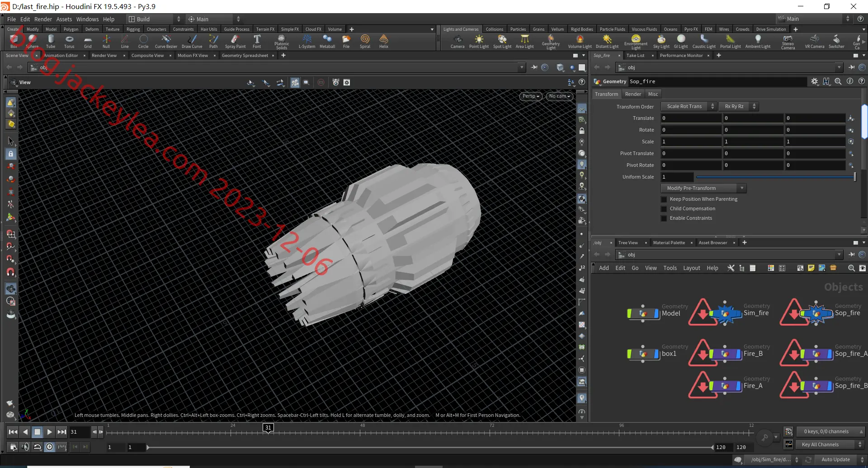Image resolution: width=868 pixels, height=468 pixels.
Task: Open the Scale Rot Trans dropdown
Action: coord(689,106)
